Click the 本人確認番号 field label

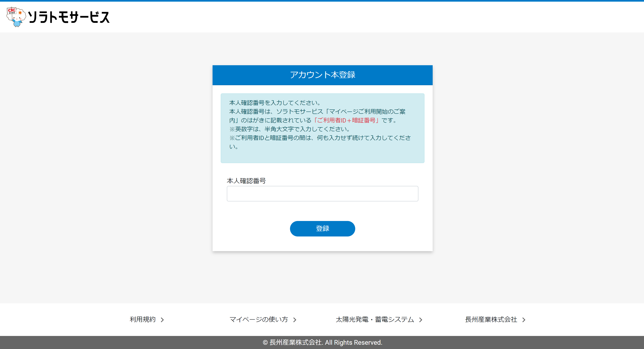click(x=246, y=180)
